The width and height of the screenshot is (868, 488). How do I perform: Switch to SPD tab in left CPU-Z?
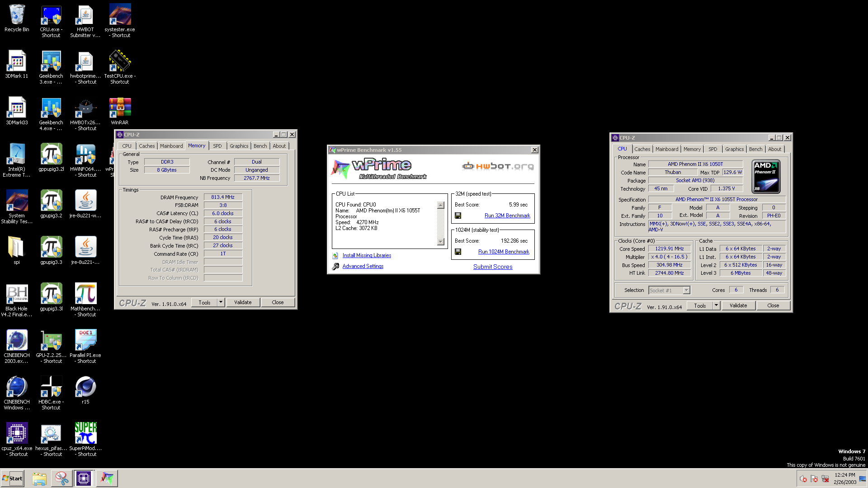click(217, 146)
